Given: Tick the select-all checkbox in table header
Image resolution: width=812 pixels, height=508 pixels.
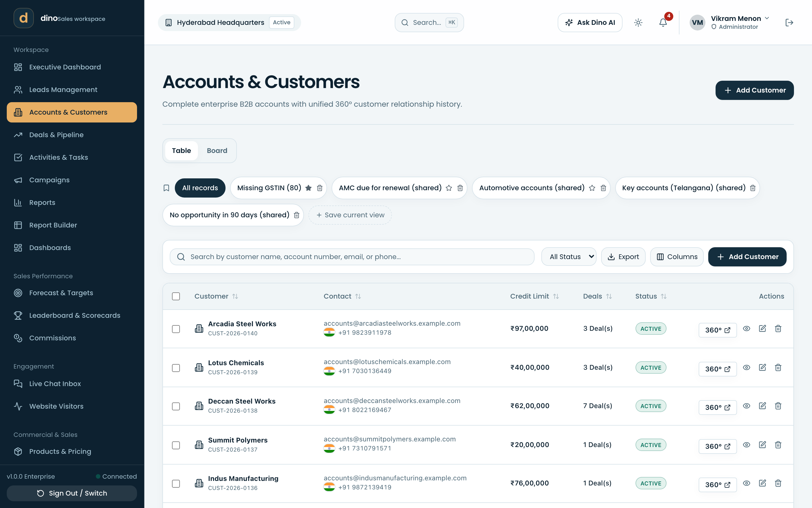Looking at the screenshot, I should point(176,296).
